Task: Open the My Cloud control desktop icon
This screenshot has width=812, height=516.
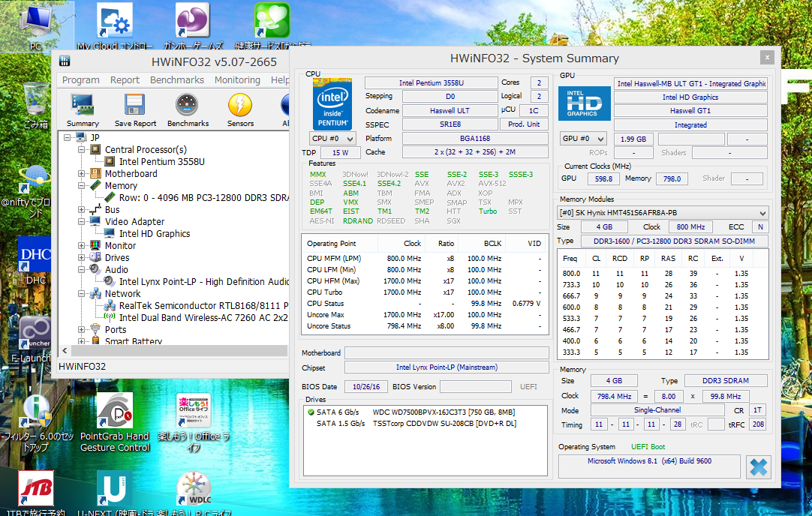Action: pos(115,26)
